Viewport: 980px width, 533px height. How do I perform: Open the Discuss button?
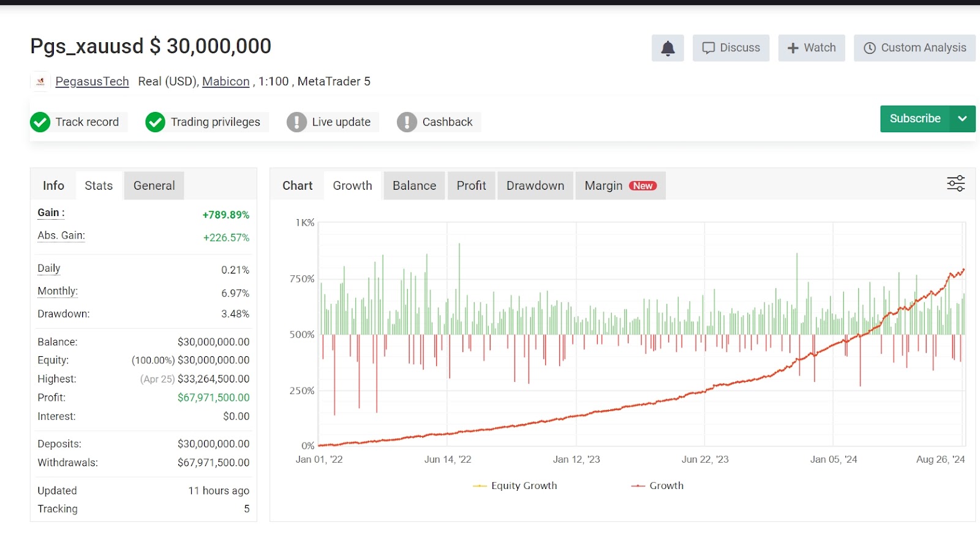pos(731,48)
